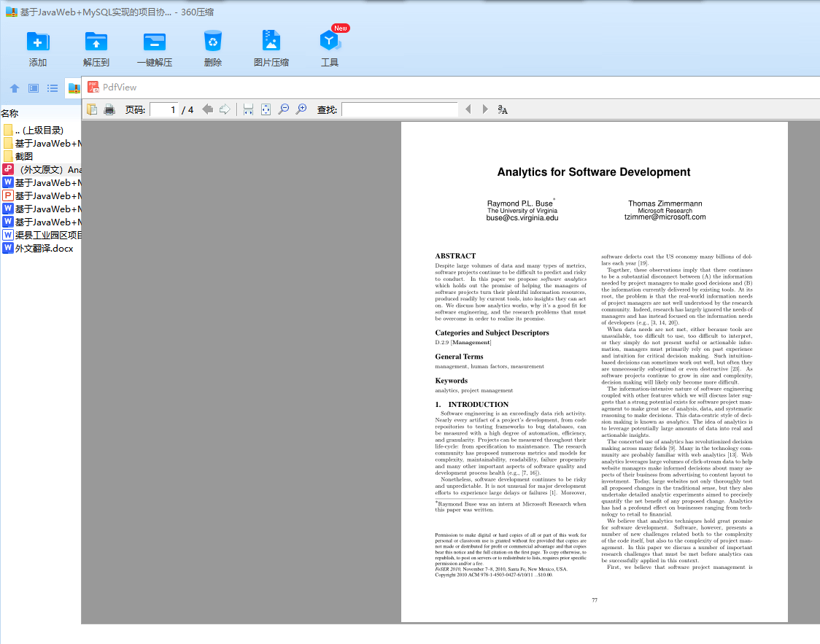Click the 添加 (Add) files icon
820x644 pixels.
tap(38, 42)
